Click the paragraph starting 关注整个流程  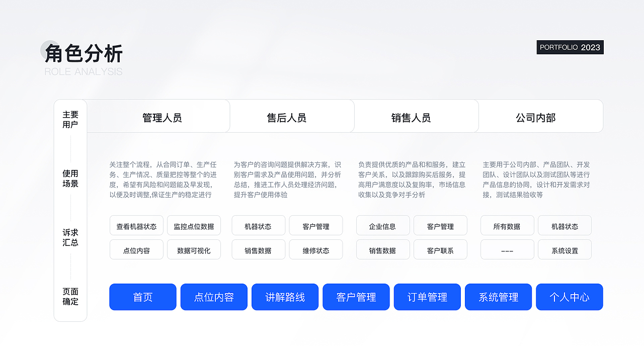pyautogui.click(x=163, y=179)
